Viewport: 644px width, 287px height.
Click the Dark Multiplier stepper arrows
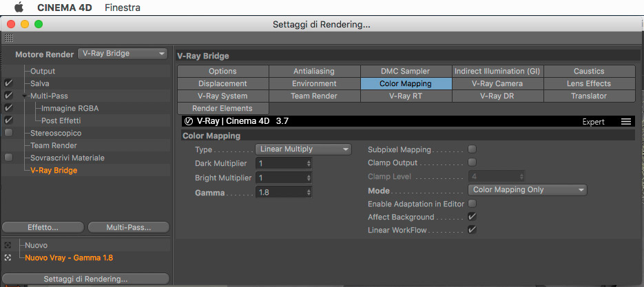pos(309,163)
